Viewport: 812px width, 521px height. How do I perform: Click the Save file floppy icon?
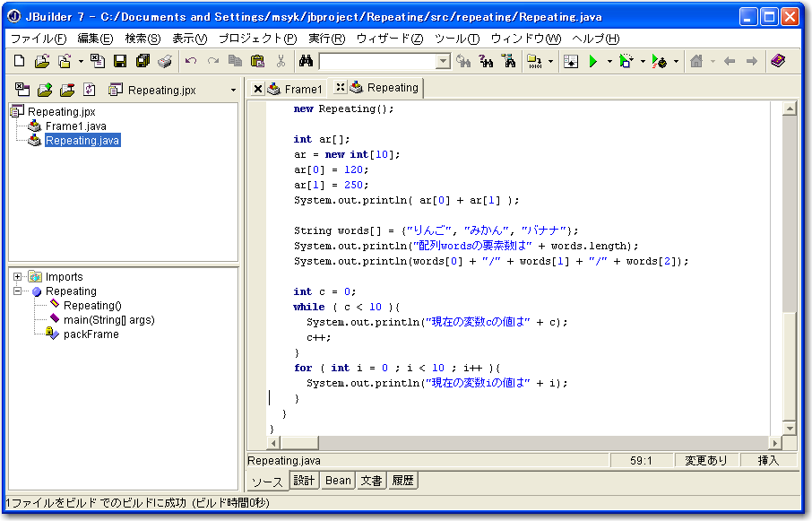[x=120, y=61]
